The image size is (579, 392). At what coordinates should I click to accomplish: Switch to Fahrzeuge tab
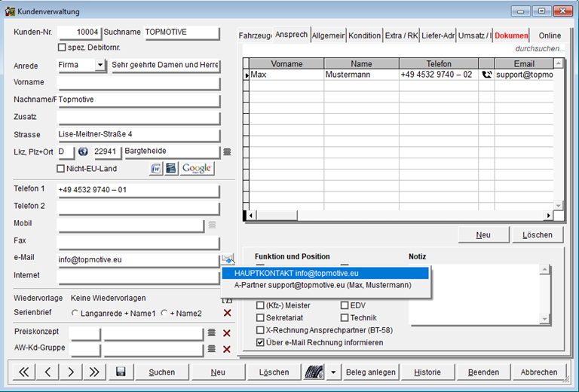point(255,35)
